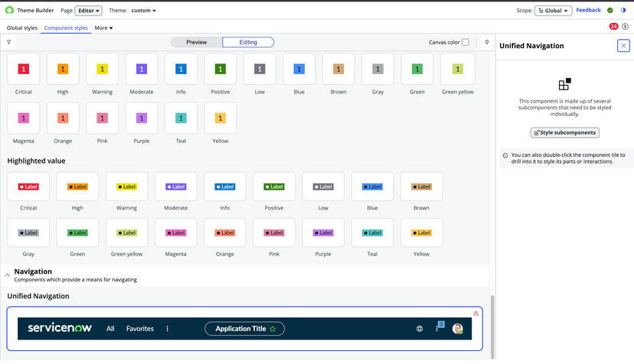634x364 pixels.
Task: Click the globe icon in navigation preview
Action: 420,329
